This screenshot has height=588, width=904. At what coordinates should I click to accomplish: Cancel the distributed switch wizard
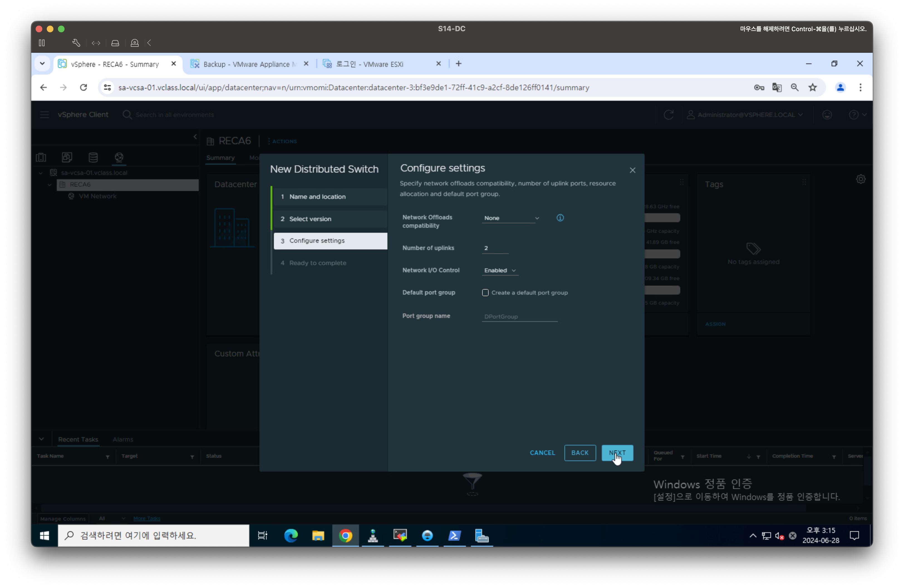pyautogui.click(x=542, y=453)
